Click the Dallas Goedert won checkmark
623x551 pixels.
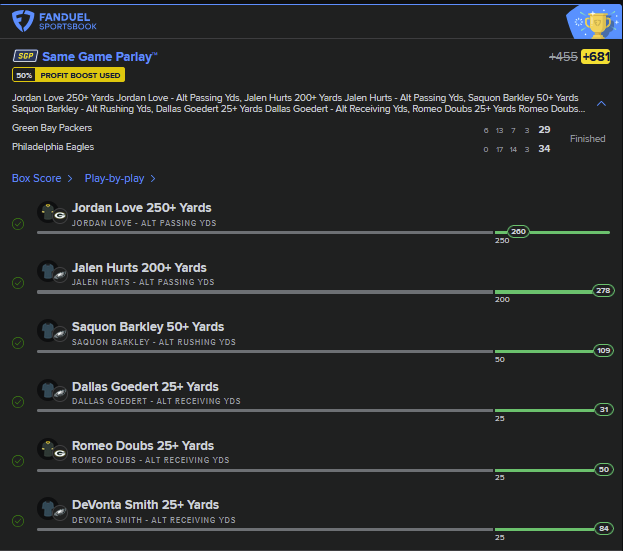(x=18, y=402)
